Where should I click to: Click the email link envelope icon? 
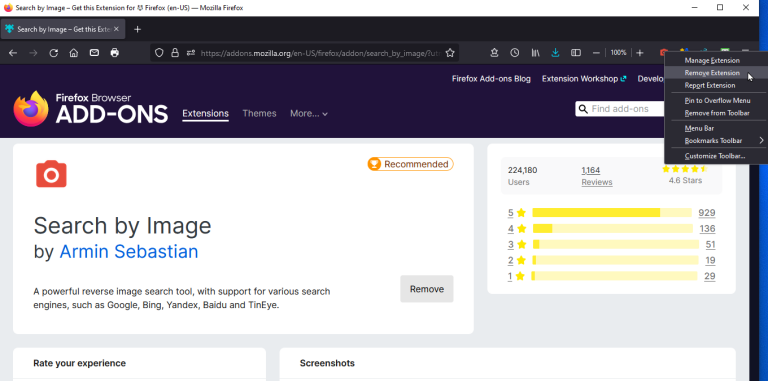click(95, 53)
